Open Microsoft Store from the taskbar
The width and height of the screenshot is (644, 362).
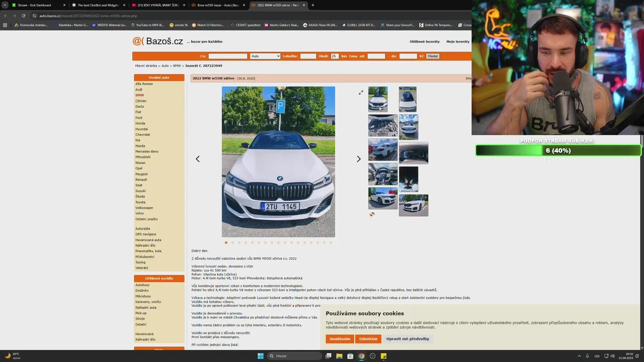pyautogui.click(x=350, y=356)
